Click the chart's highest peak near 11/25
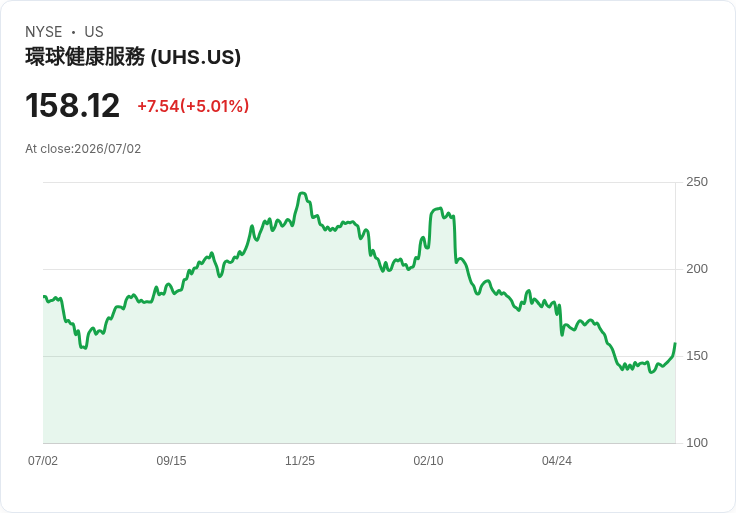736x513 pixels. pyautogui.click(x=302, y=193)
